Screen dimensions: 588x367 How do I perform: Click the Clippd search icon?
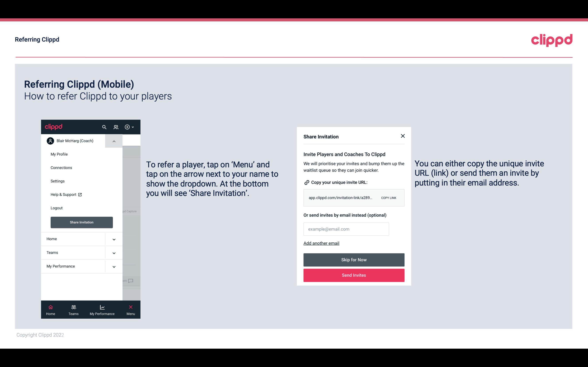[104, 127]
